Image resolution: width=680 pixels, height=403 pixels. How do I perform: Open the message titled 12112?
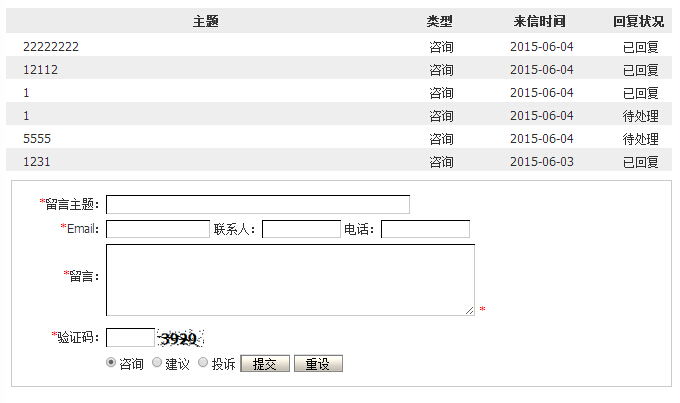(40, 70)
